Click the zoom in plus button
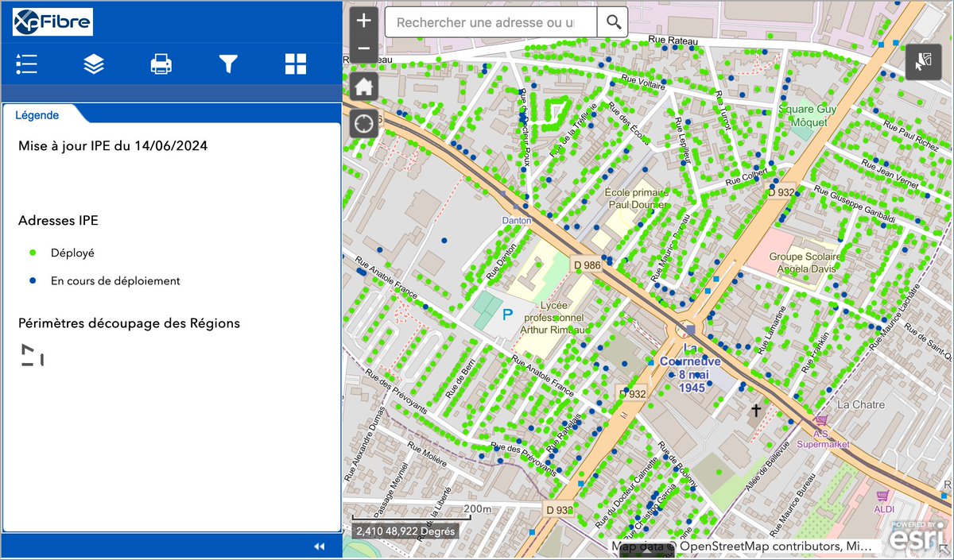This screenshot has height=560, width=954. (363, 19)
